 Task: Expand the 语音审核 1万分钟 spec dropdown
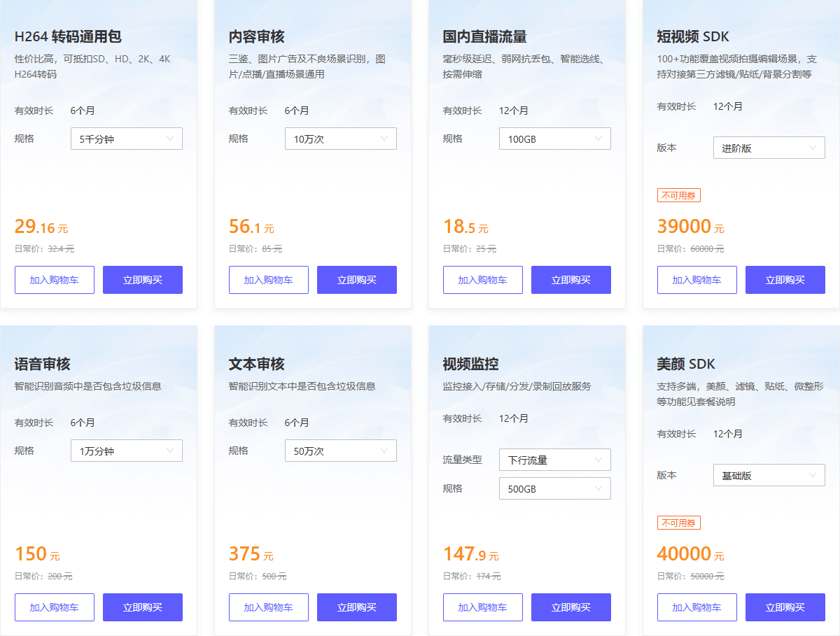126,451
